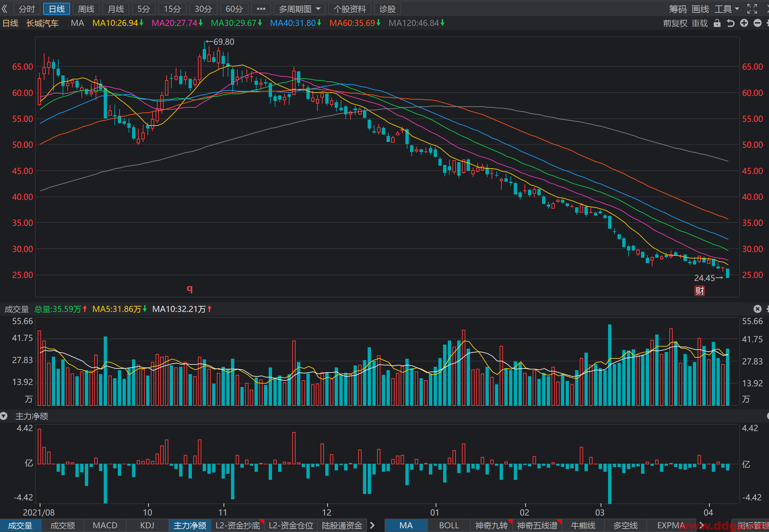Select the BOLL overlay tab
The height and width of the screenshot is (532, 769).
449,526
